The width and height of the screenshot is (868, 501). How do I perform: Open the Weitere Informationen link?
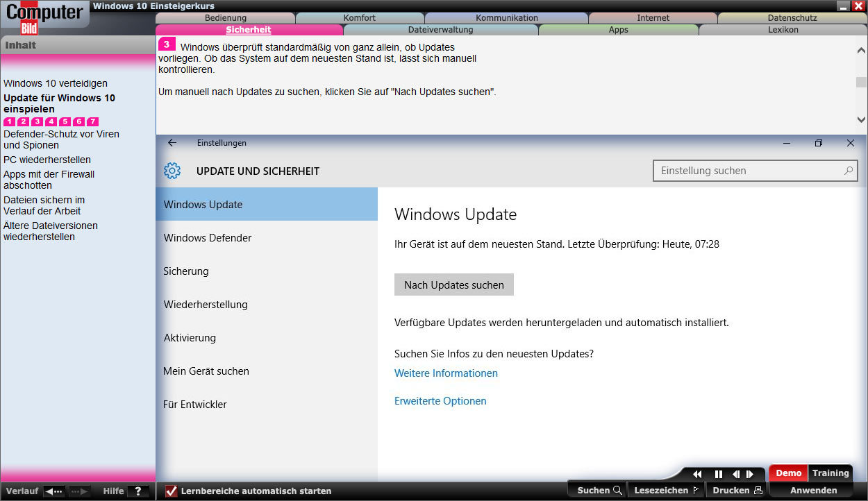tap(446, 373)
